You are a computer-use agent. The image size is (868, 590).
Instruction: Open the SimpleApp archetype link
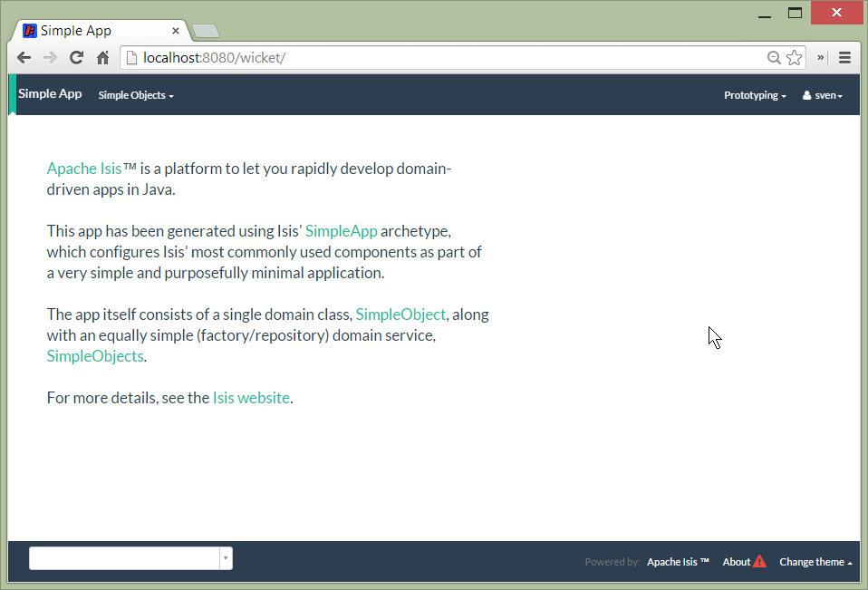[341, 231]
